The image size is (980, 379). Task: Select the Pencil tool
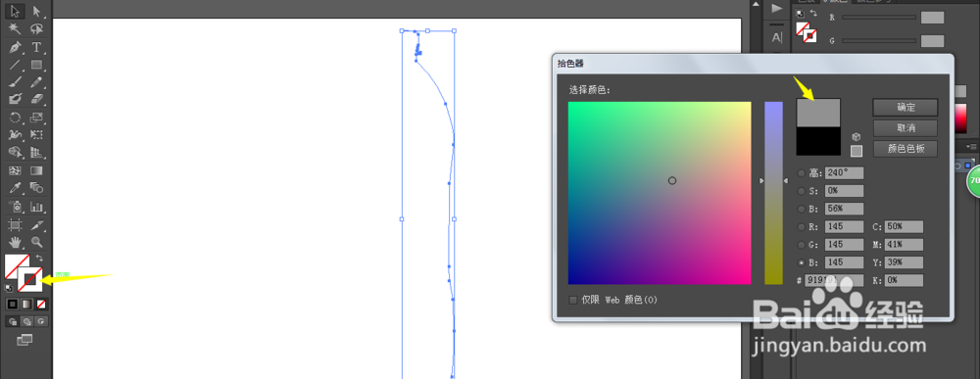[x=36, y=81]
